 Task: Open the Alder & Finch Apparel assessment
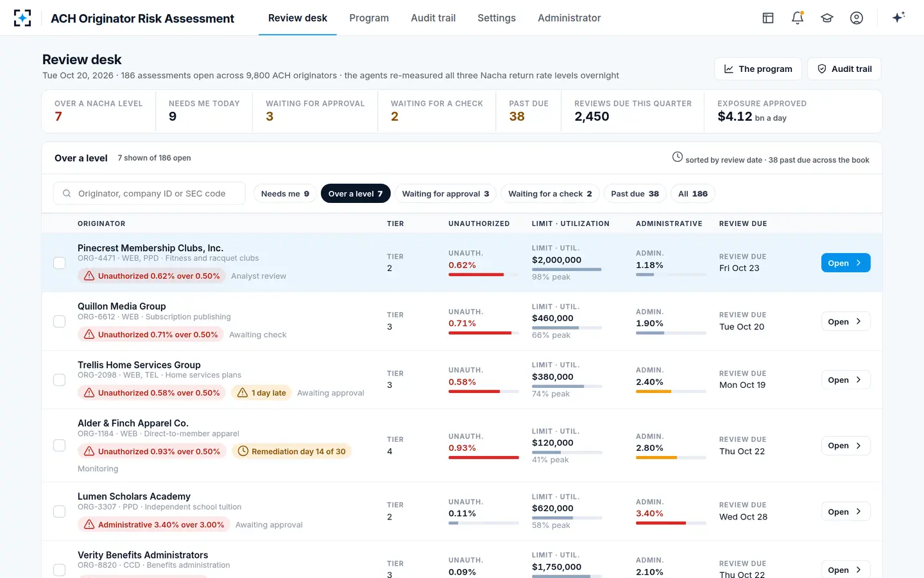coord(846,446)
